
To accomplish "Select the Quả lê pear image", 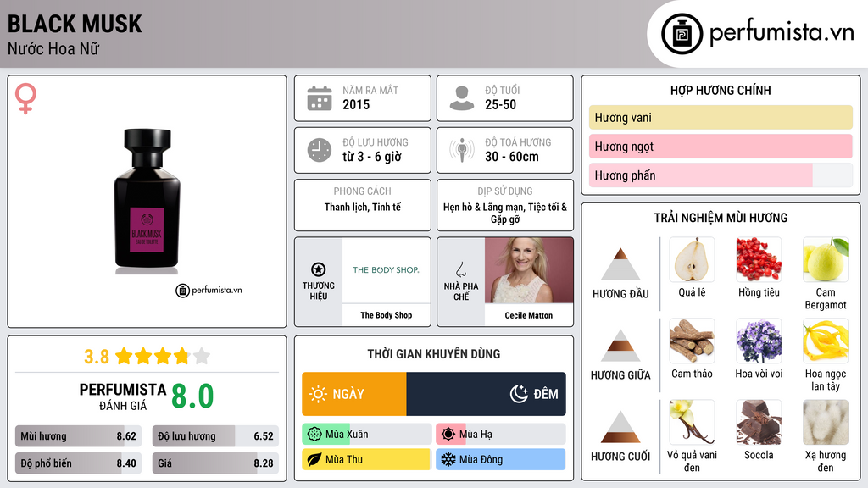I will [x=692, y=259].
